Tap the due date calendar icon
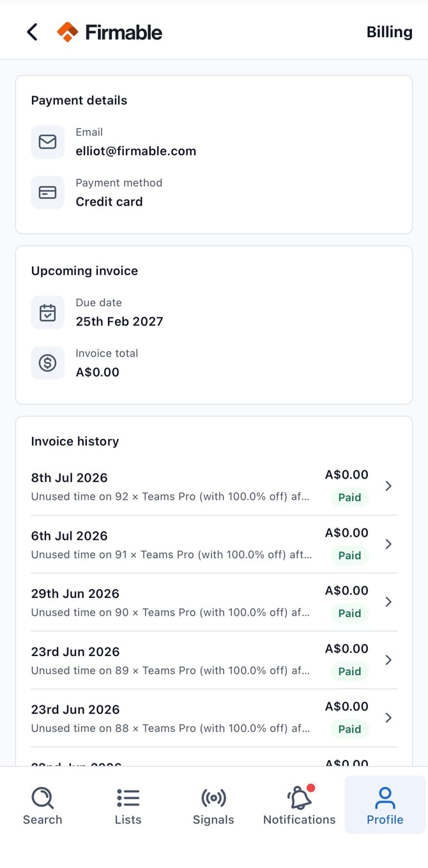 tap(48, 312)
